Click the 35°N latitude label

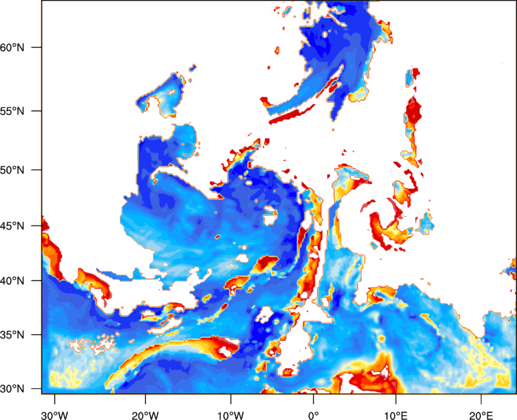pos(12,335)
